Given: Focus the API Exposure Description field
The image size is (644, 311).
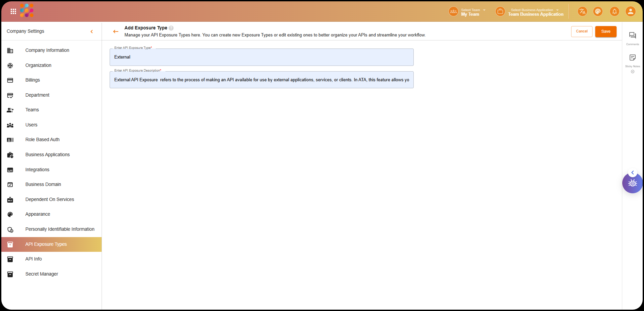Looking at the screenshot, I should [x=261, y=80].
